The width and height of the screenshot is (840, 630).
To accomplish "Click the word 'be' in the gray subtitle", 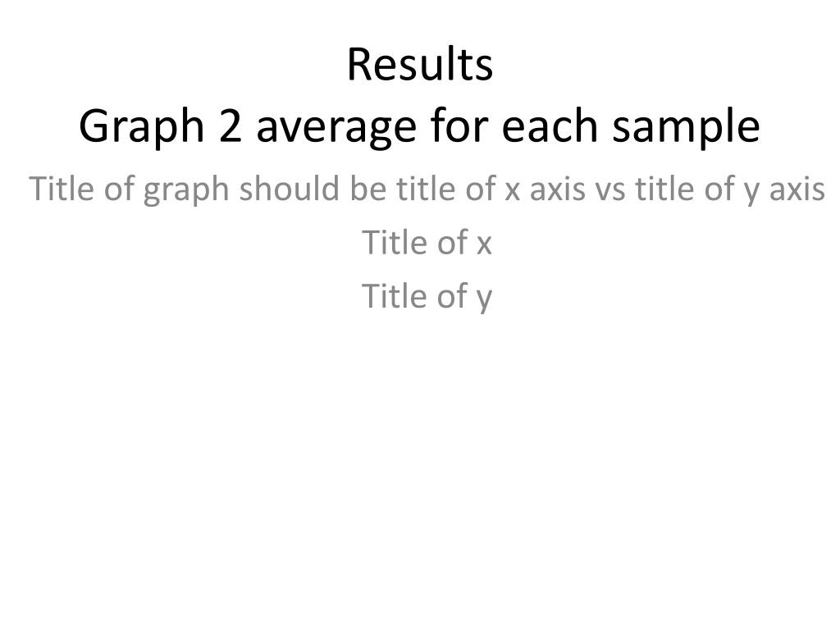I will coord(368,188).
